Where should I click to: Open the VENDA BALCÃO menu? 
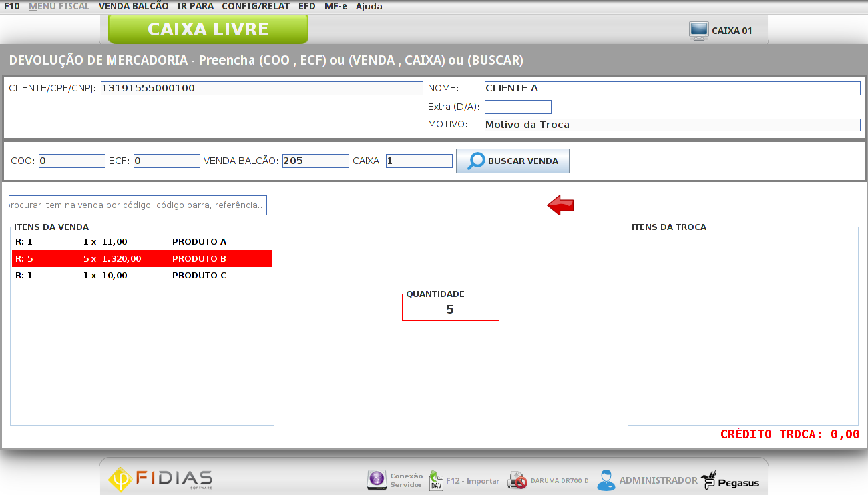pyautogui.click(x=134, y=6)
